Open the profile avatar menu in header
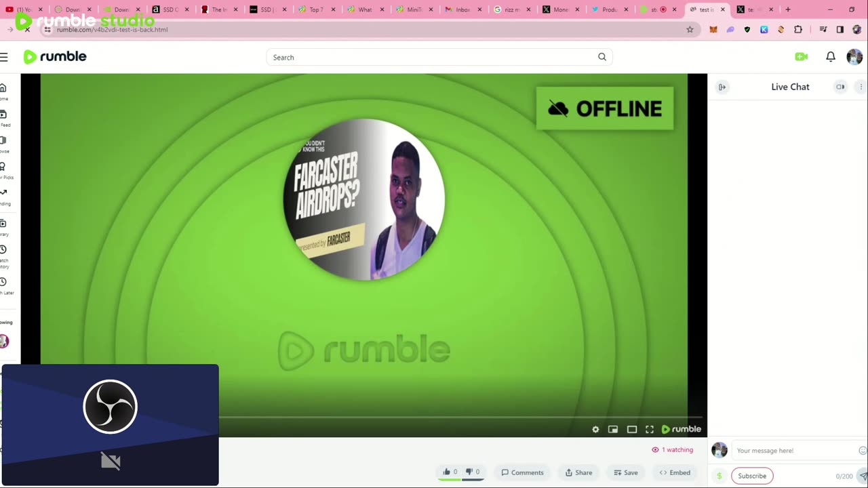Viewport: 868px width, 488px height. point(854,57)
